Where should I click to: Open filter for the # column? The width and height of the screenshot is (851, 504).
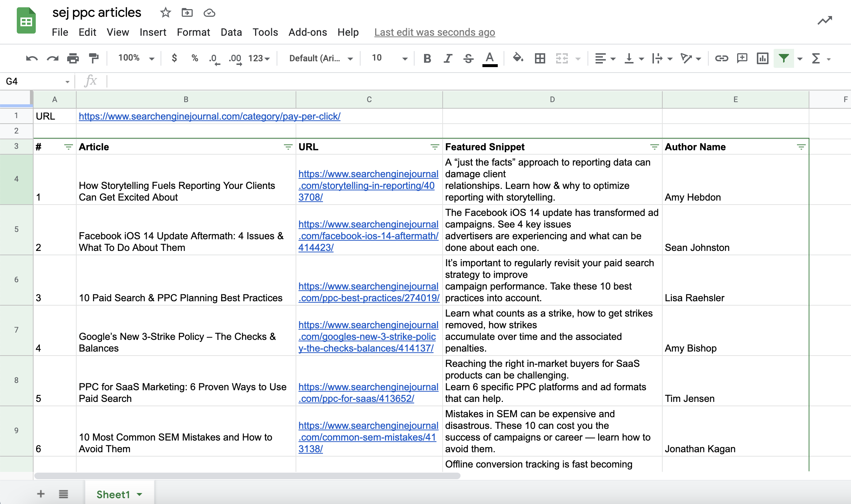click(x=68, y=147)
